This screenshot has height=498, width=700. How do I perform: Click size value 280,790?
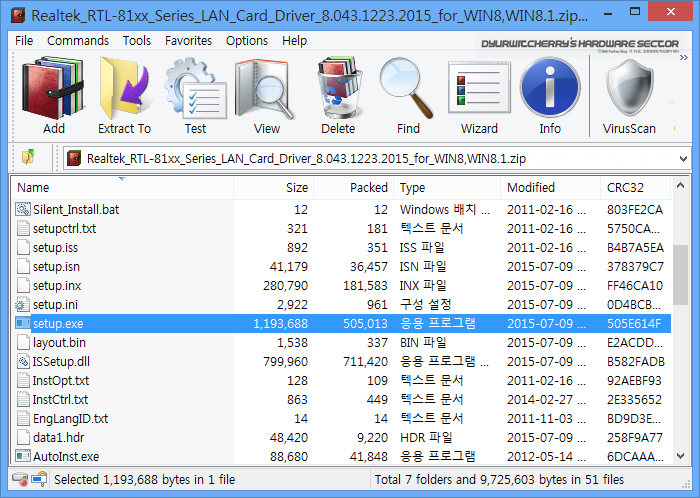tap(285, 286)
